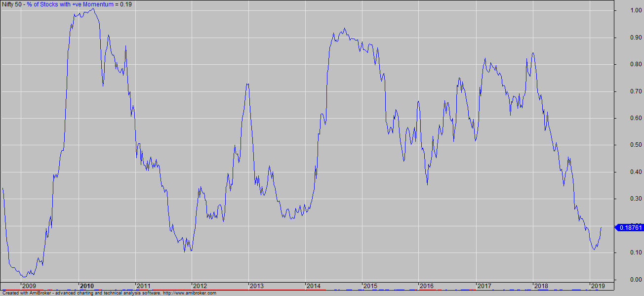Select the 2014 year label on time axis
644x296 pixels.
314,286
